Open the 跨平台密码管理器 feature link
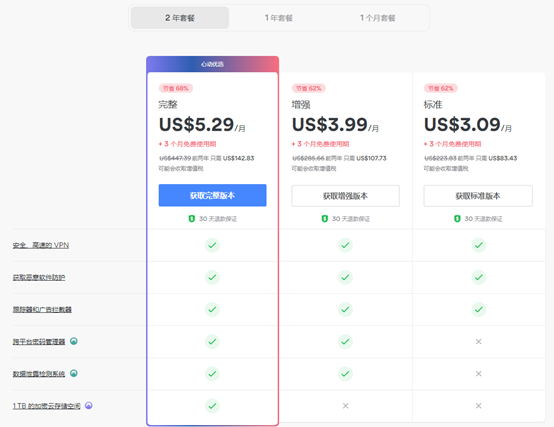Screen dimensions: 554x427 pos(39,342)
